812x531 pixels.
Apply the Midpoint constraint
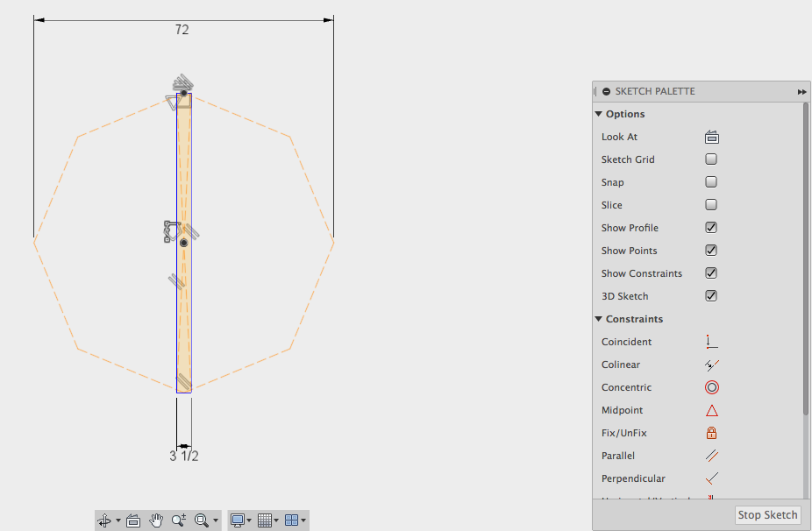[x=711, y=409]
